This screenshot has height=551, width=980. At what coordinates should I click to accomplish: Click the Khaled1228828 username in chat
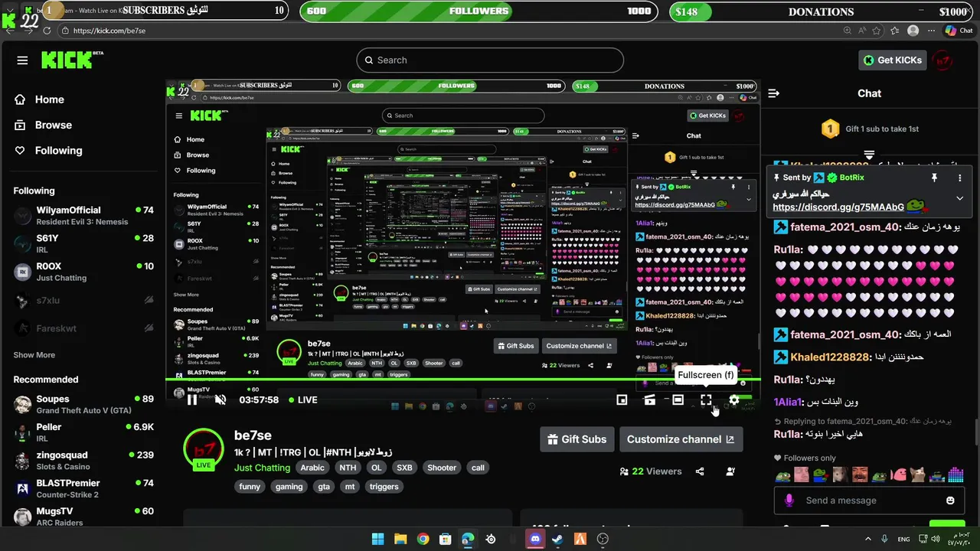830,357
